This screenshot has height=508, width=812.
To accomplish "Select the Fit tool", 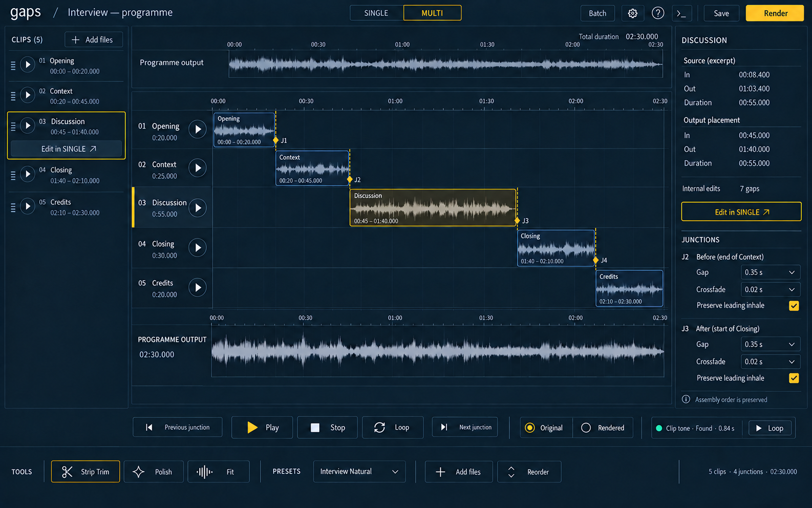I will click(x=219, y=472).
